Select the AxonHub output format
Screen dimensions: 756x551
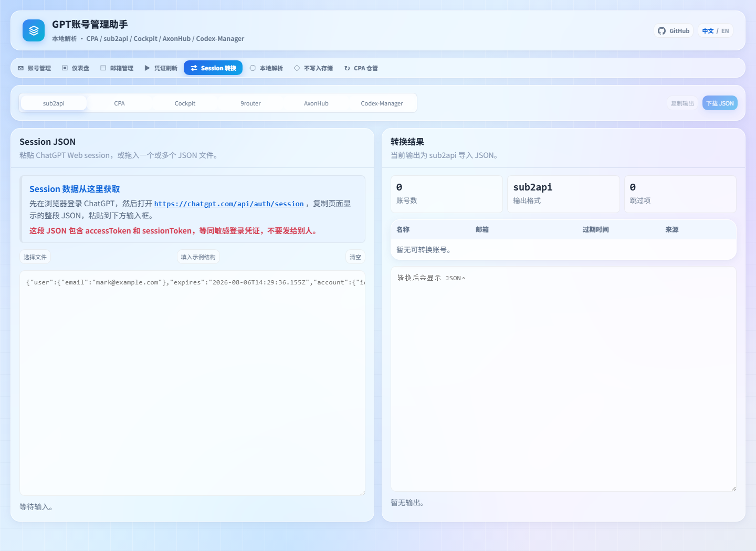click(x=316, y=103)
